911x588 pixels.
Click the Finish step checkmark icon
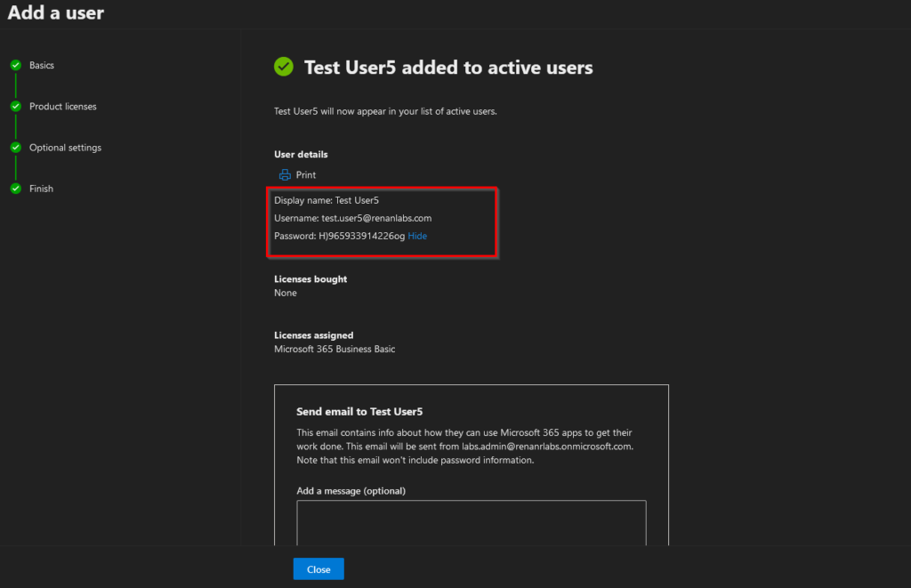(16, 189)
